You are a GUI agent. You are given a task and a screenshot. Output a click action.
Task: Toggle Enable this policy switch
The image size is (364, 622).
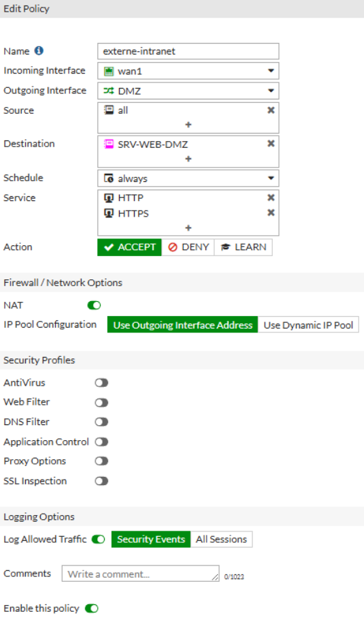(x=92, y=608)
